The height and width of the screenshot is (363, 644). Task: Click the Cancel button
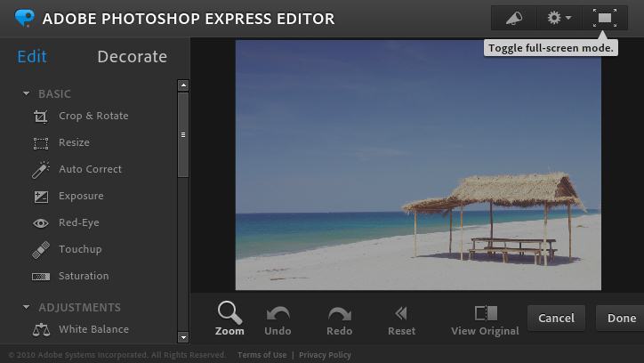(x=557, y=319)
